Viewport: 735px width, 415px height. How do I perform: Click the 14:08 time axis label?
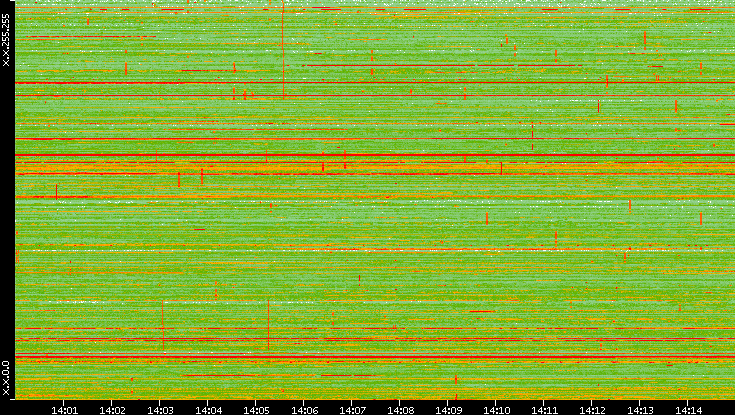click(400, 410)
